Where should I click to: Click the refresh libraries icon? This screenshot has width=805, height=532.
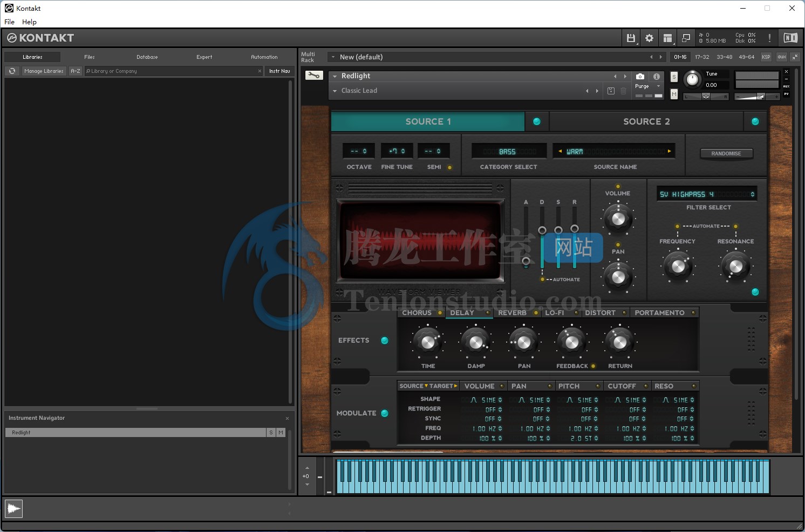(12, 71)
